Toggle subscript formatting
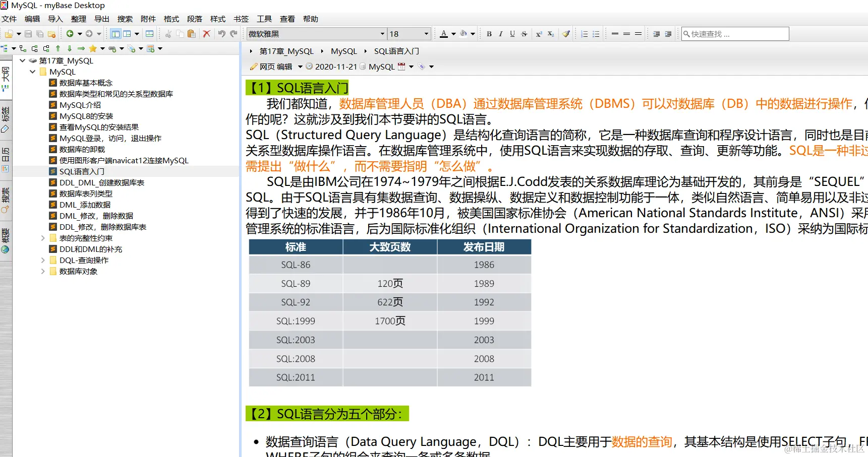Screen dimensions: 868x457 pyautogui.click(x=551, y=34)
